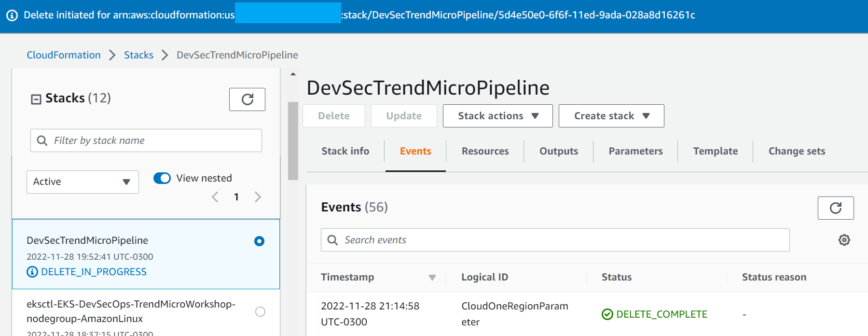Click Logical ID column header
The image size is (868, 336).
(x=484, y=277)
